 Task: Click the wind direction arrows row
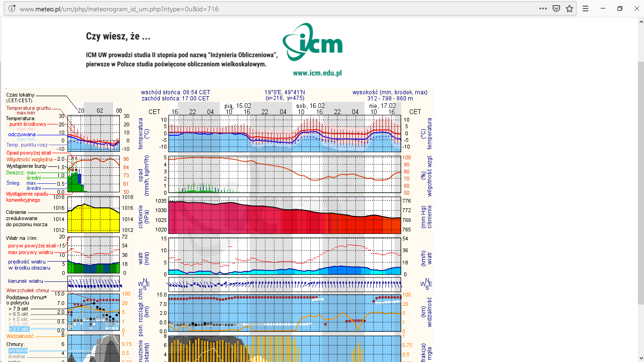click(x=285, y=284)
